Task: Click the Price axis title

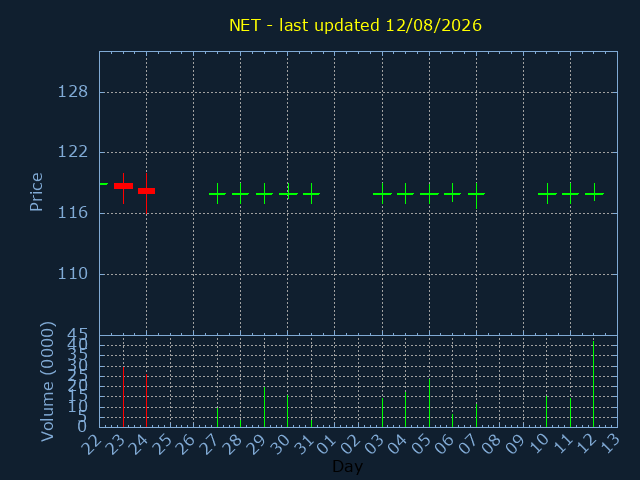Action: (36, 192)
